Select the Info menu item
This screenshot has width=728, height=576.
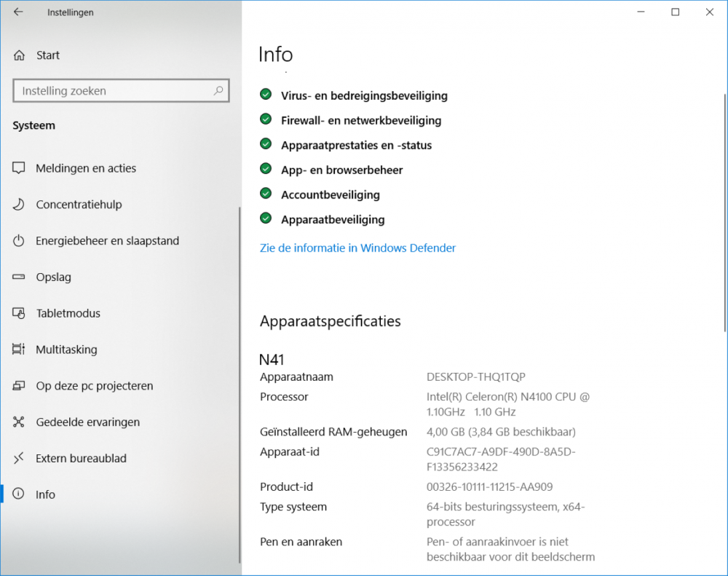[x=45, y=494]
